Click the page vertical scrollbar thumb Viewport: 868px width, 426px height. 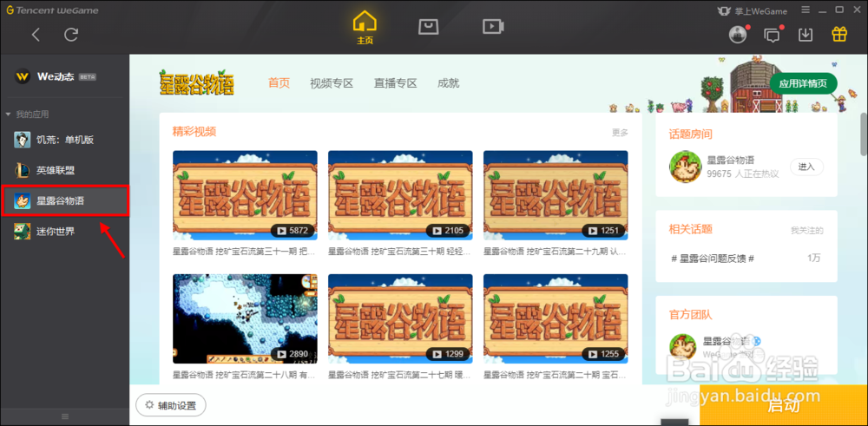(864, 134)
